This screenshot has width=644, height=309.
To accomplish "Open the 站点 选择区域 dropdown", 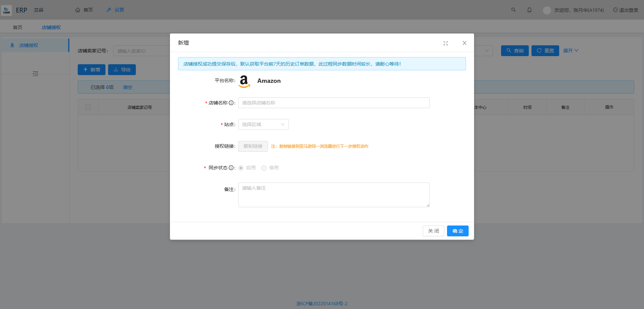I will point(263,124).
